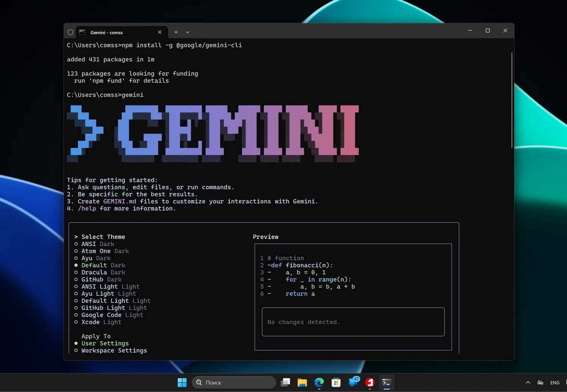Click the terminal icon on the Gemini tab
The width and height of the screenshot is (567, 392).
tap(82, 32)
